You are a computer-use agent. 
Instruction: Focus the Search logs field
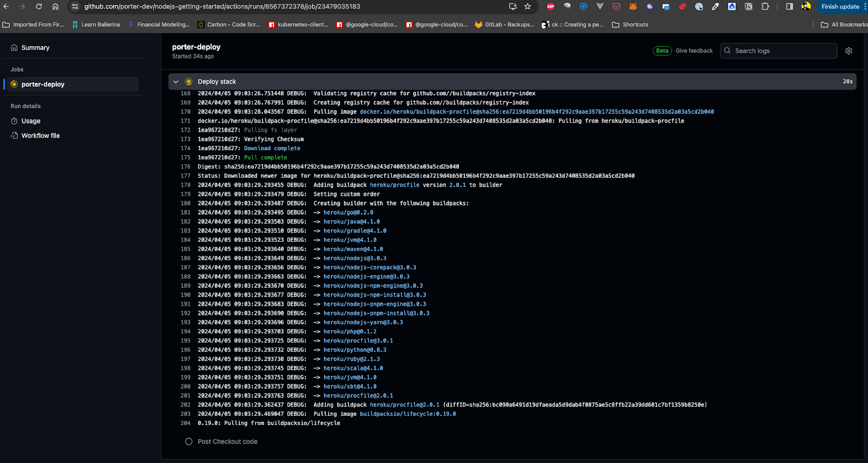coord(778,51)
